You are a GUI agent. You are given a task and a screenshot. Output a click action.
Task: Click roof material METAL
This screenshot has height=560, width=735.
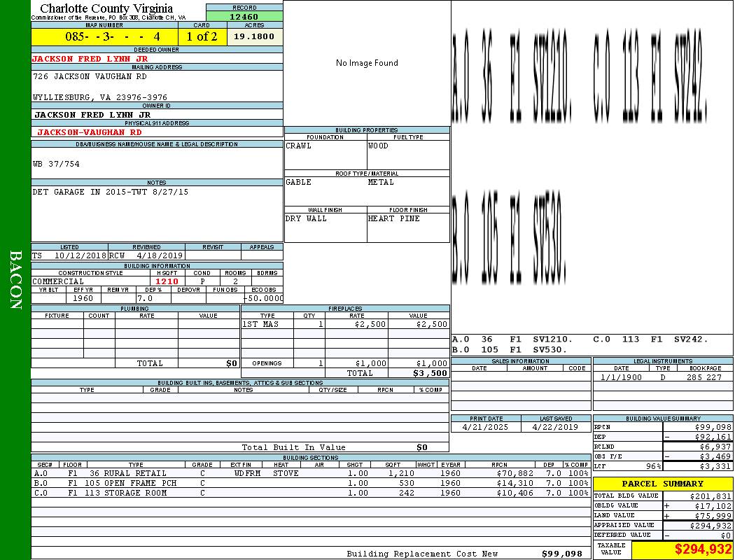click(381, 182)
